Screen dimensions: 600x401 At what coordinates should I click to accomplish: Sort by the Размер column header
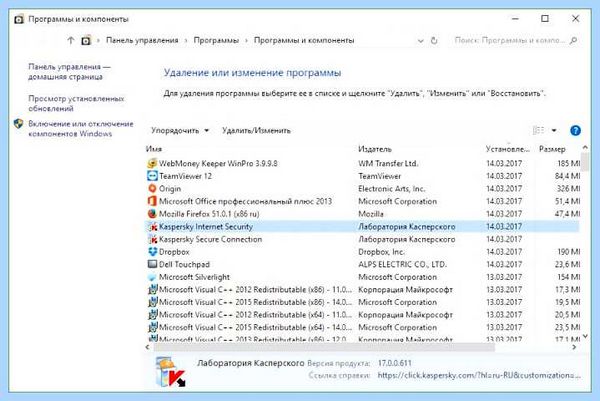552,149
